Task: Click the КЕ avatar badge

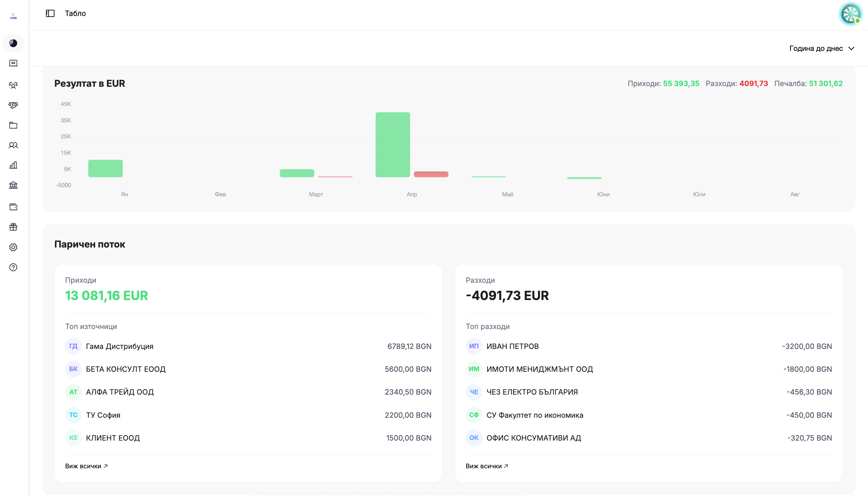Action: (73, 438)
